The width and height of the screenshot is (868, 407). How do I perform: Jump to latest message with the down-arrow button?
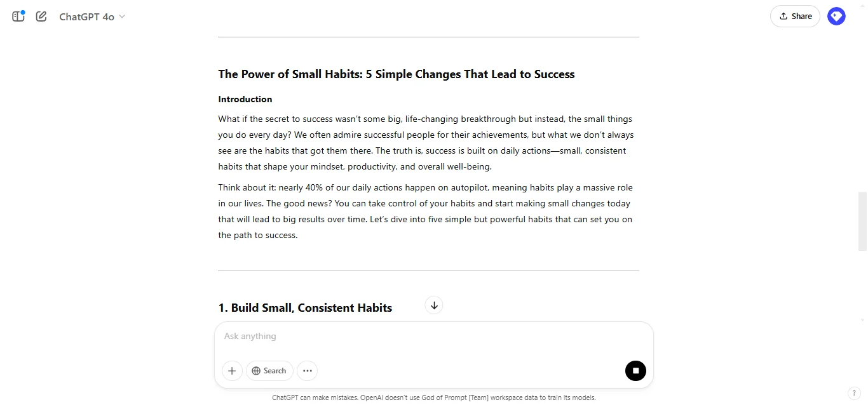click(434, 305)
